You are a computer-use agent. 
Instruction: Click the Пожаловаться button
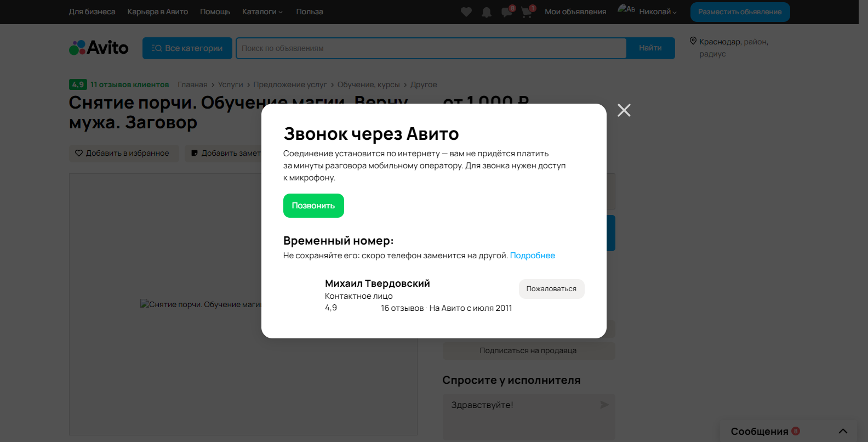pyautogui.click(x=551, y=289)
